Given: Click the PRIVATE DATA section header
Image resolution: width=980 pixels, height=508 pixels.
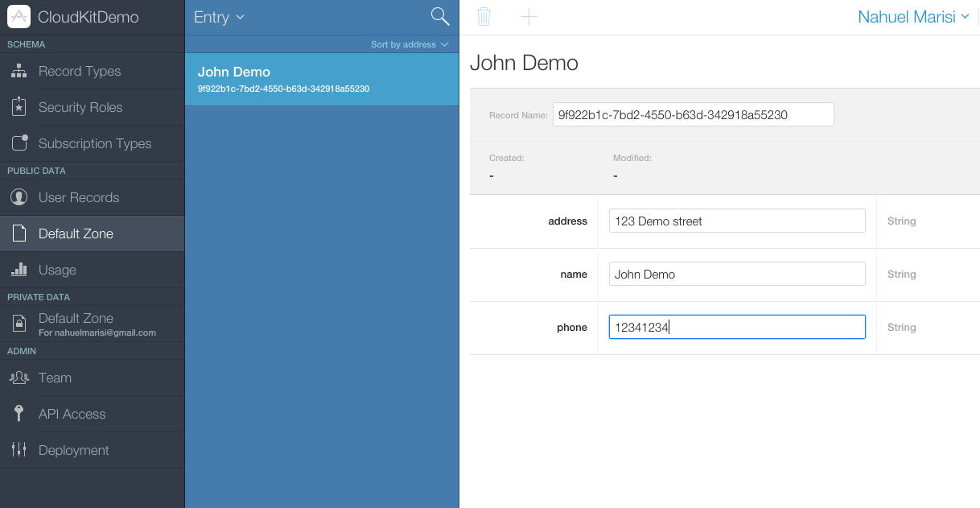Looking at the screenshot, I should (39, 297).
